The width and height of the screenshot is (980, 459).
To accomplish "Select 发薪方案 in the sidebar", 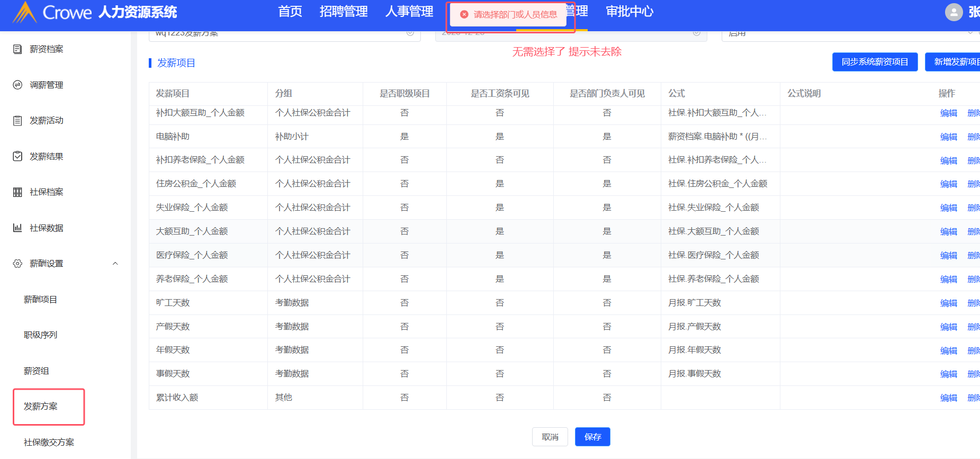I will pyautogui.click(x=41, y=407).
